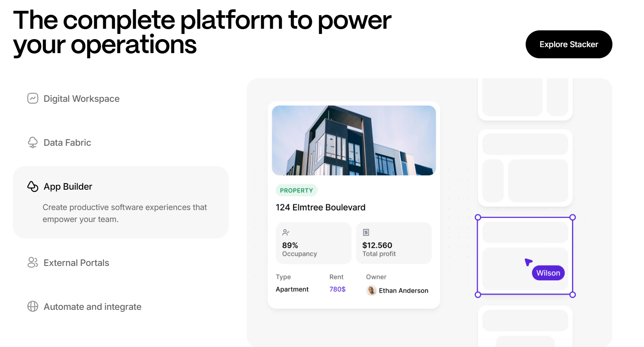
Task: Click the Wilson name label
Action: pyautogui.click(x=548, y=273)
